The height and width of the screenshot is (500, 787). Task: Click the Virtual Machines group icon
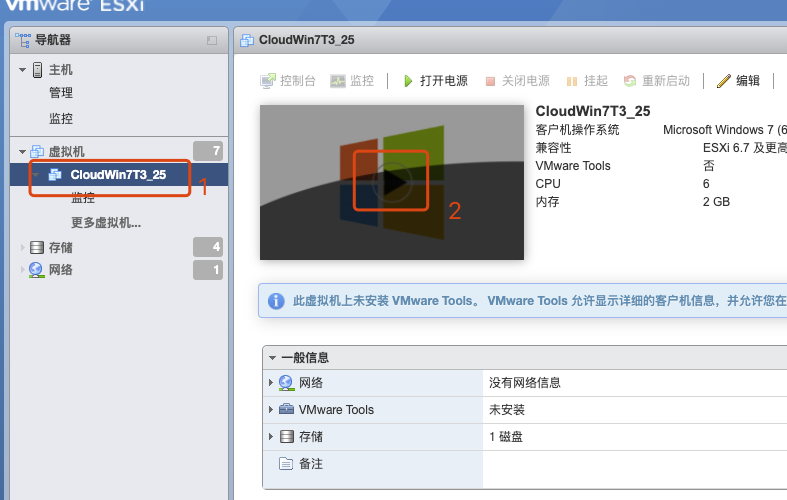pyautogui.click(x=37, y=151)
